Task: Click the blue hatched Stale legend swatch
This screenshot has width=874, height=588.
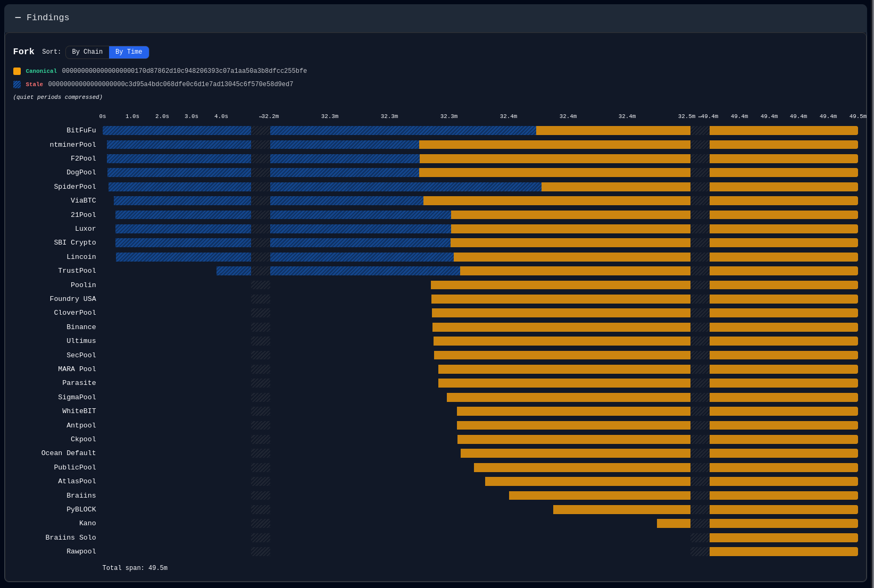Action: click(17, 85)
